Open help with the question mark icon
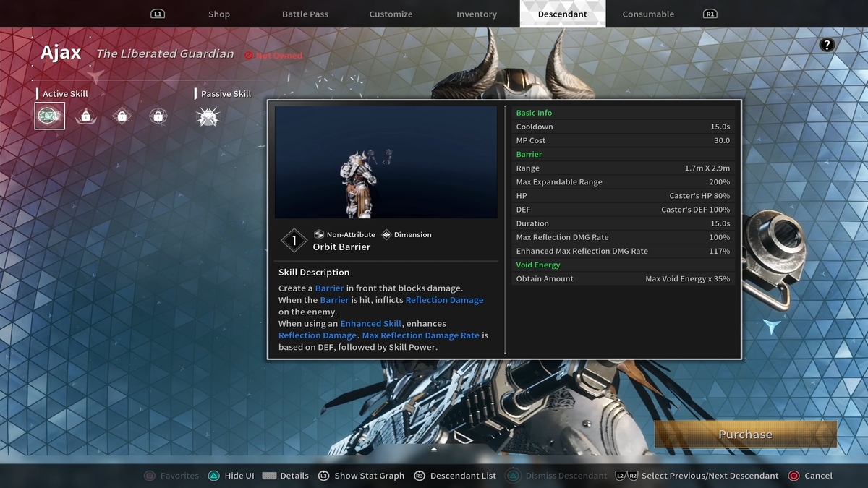 pyautogui.click(x=827, y=45)
